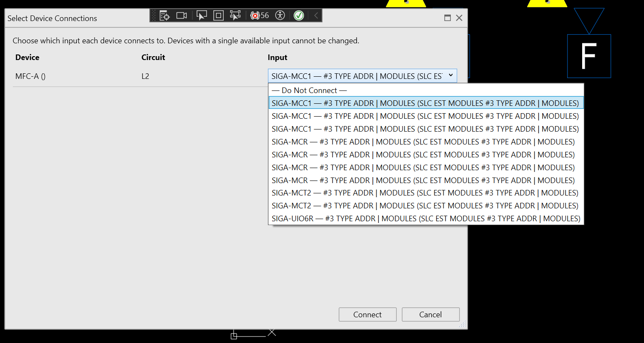Viewport: 644px width, 343px height.
Task: Click the Connect button
Action: click(368, 314)
